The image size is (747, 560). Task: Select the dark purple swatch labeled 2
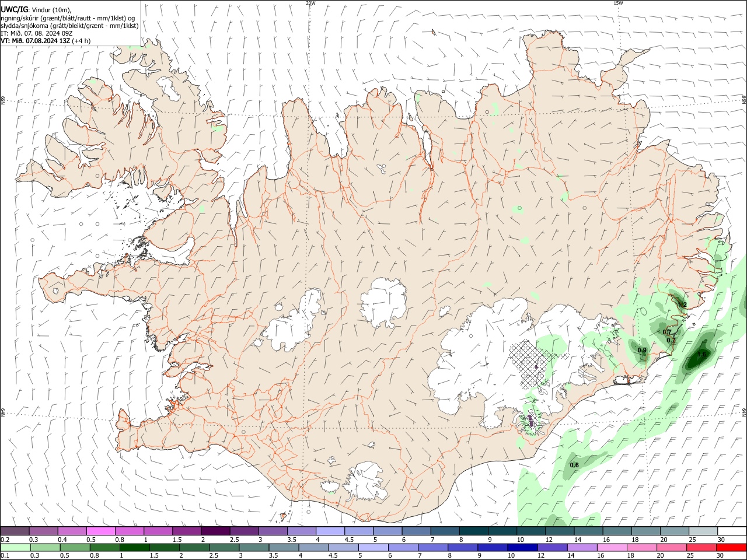click(x=215, y=531)
